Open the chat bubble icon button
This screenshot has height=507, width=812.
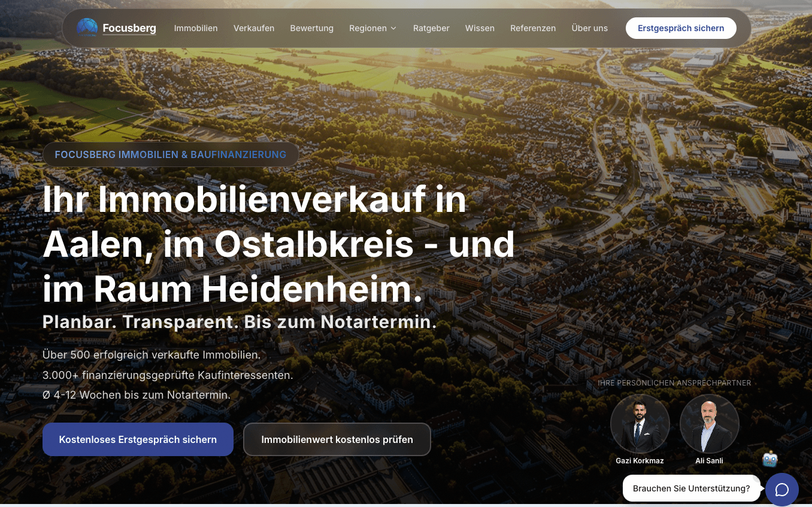(782, 490)
